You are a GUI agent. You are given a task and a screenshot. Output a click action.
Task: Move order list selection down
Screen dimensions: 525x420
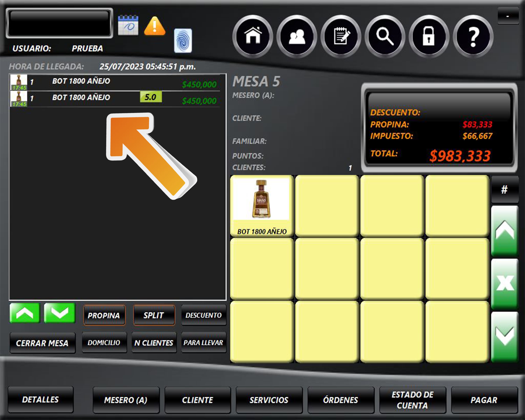59,313
